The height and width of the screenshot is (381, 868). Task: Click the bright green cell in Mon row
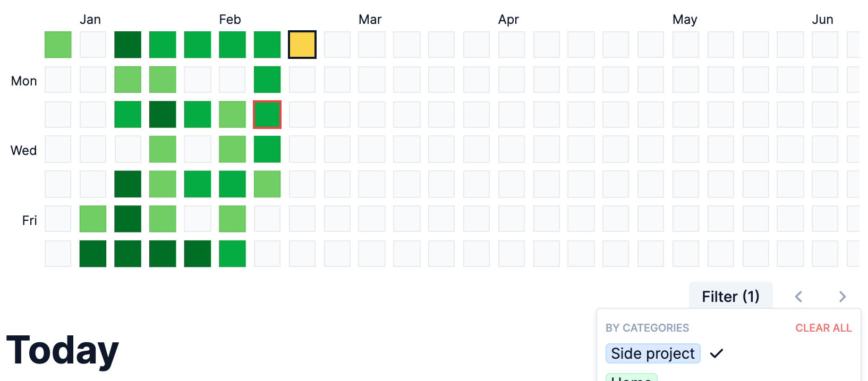[267, 80]
